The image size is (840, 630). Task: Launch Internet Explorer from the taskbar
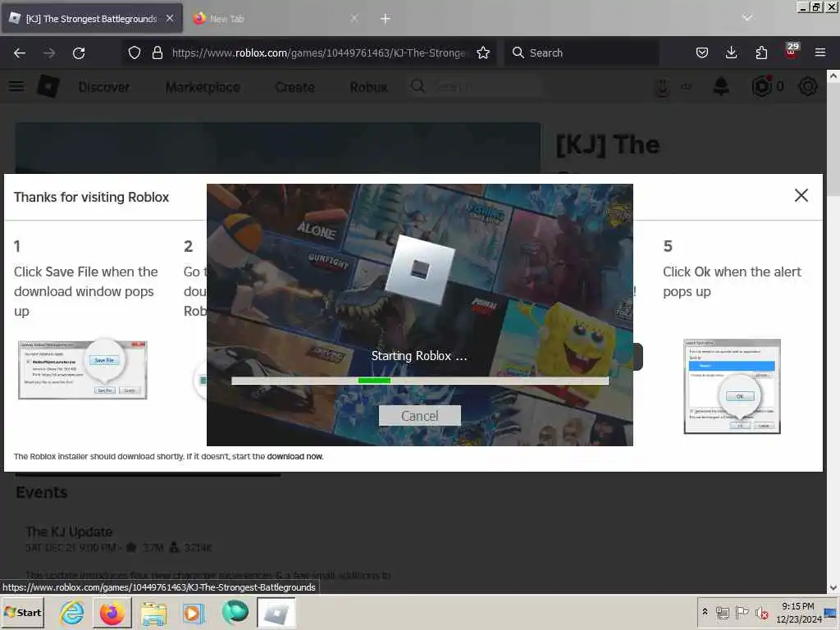point(72,612)
